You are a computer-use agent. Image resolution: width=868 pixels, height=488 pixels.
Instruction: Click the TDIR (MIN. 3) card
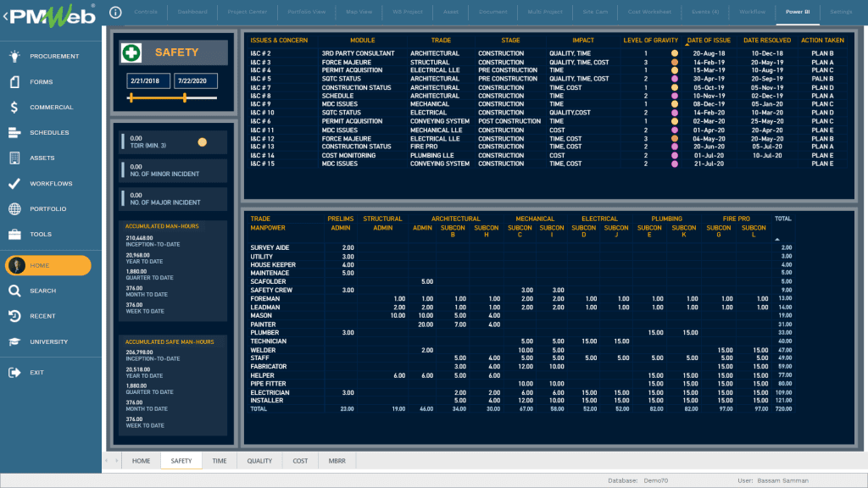point(173,142)
